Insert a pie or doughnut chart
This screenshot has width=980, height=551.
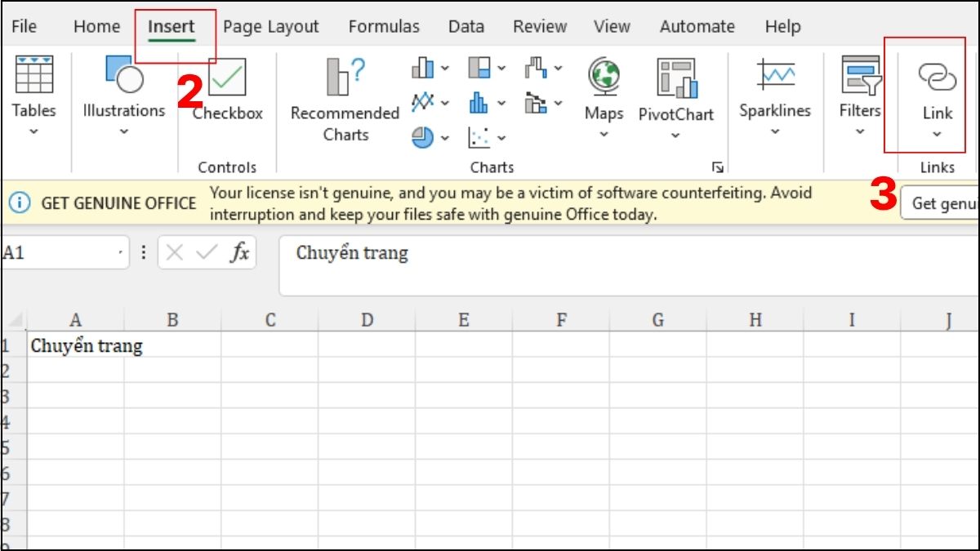click(423, 137)
